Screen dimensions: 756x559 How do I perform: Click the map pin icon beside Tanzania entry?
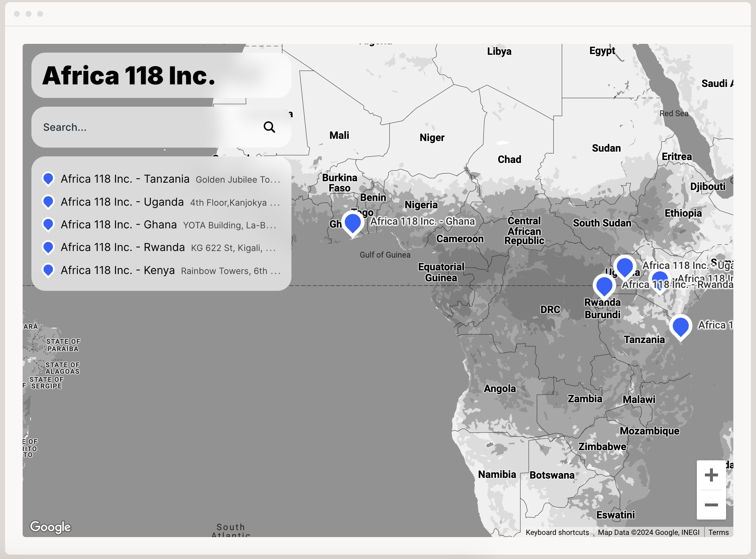tap(48, 179)
